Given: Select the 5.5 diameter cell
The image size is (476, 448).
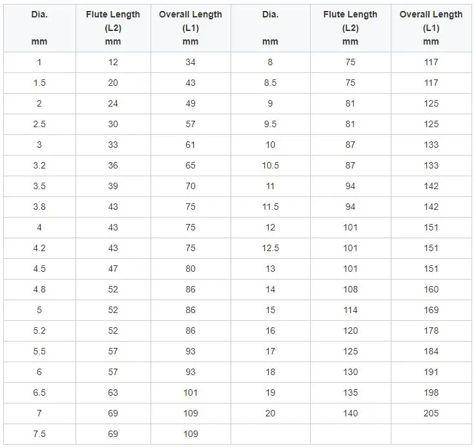Looking at the screenshot, I should coord(39,351).
